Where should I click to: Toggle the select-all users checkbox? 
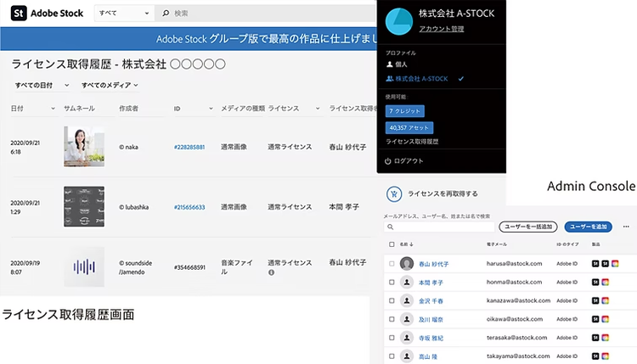392,244
